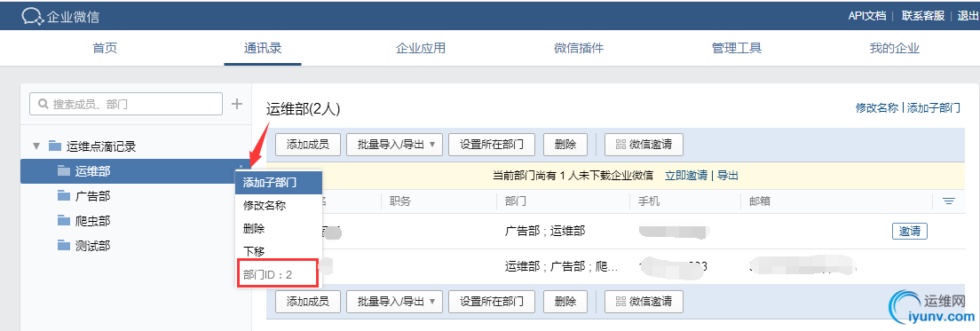
Task: Select 测试部 in the department tree
Action: click(x=92, y=245)
